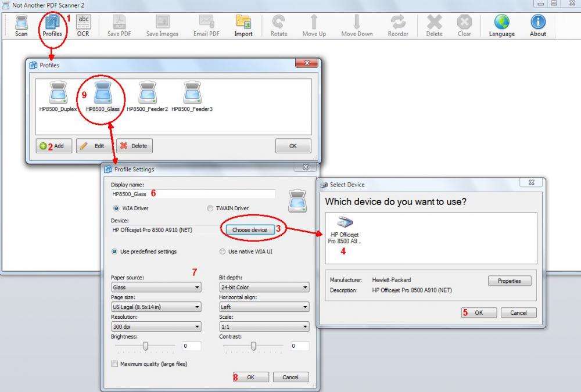Viewport: 581px width, 392px height.
Task: Select the TWAIN Driver radio button
Action: tap(210, 208)
